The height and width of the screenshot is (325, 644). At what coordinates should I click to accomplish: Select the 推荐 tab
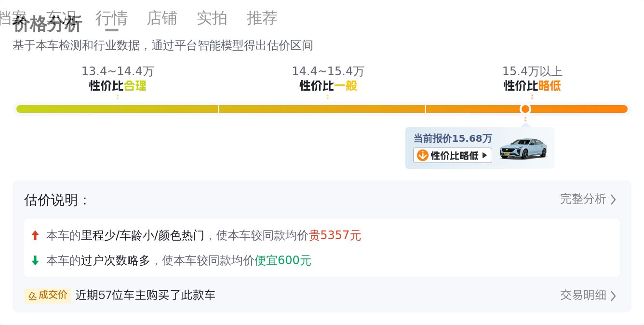[262, 18]
